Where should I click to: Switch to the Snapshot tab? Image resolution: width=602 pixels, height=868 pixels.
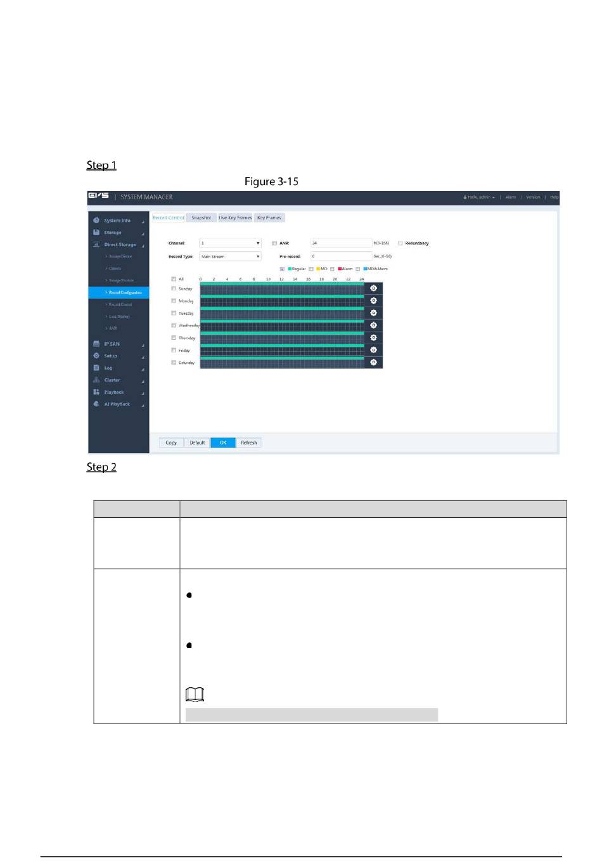click(x=202, y=217)
